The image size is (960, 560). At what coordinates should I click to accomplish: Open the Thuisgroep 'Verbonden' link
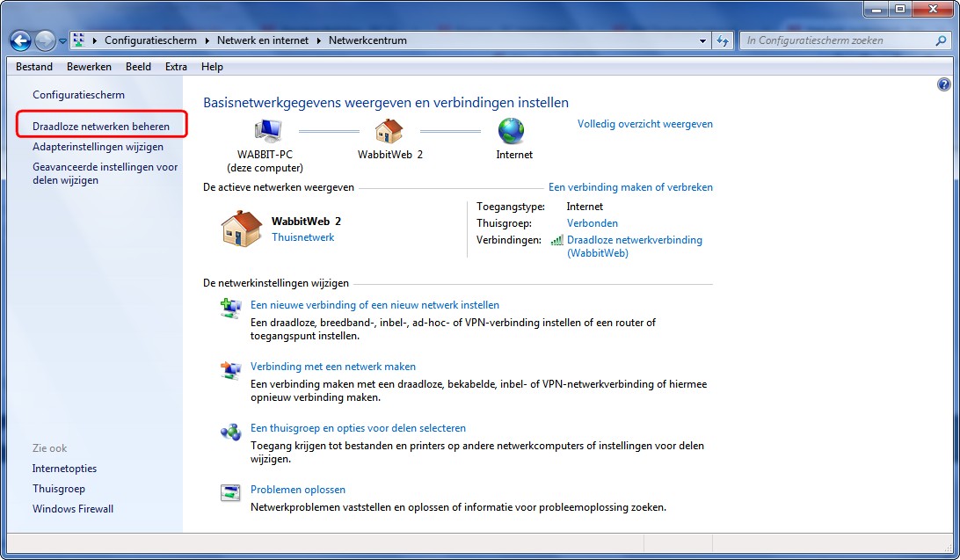[592, 223]
